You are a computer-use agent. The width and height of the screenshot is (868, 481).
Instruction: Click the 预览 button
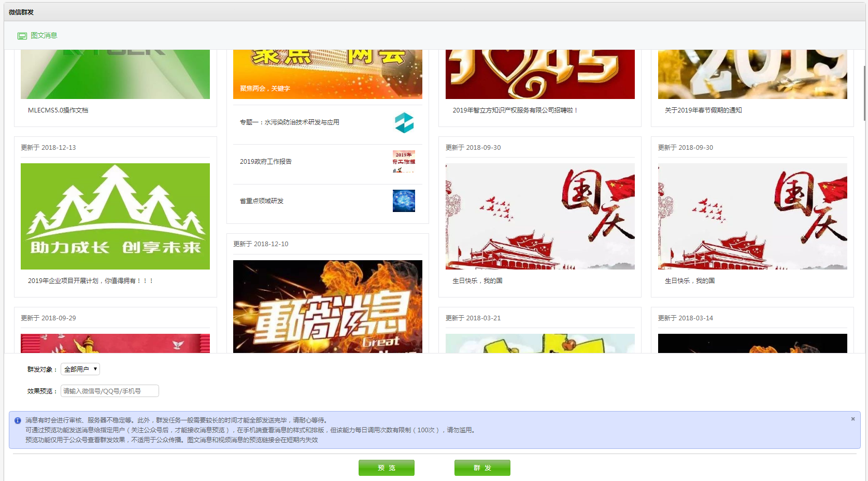point(387,468)
